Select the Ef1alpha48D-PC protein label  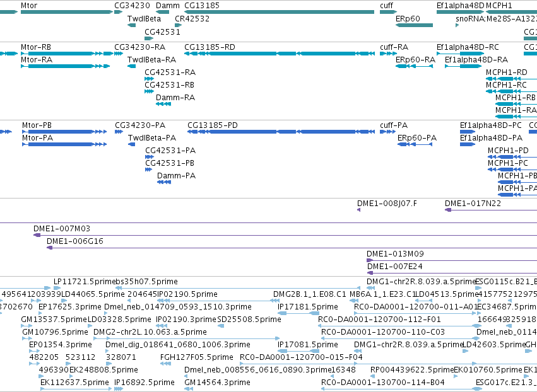[x=491, y=125]
